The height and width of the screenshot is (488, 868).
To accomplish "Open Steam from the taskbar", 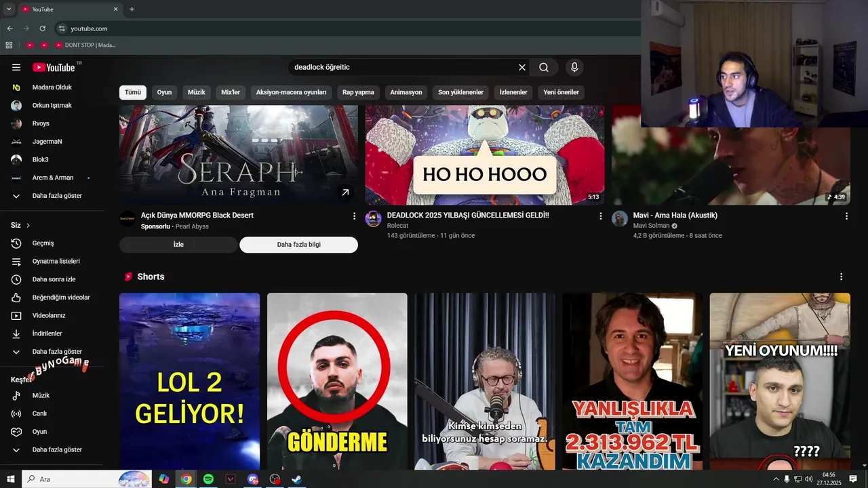I will point(297,479).
